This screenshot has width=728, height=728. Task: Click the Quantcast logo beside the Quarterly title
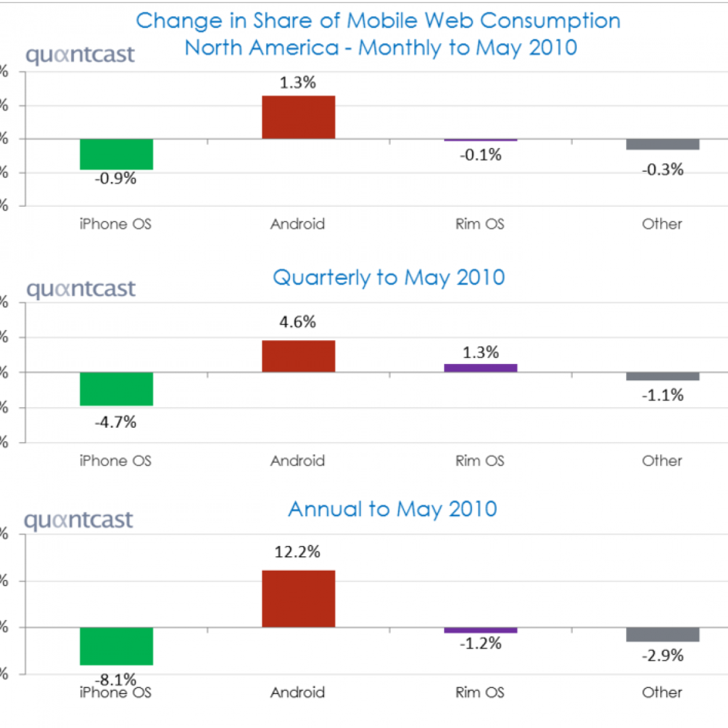[81, 289]
